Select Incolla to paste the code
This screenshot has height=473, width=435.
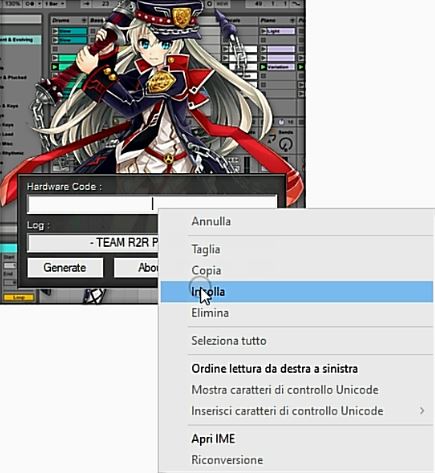[297, 292]
